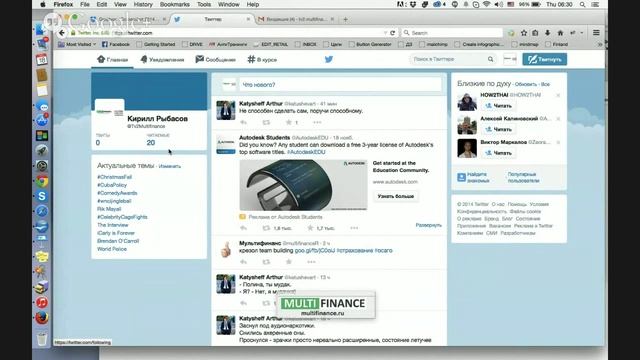Open the Most Visited bookmarks dropdown
Image resolution: width=640 pixels, height=360 pixels.
pyautogui.click(x=77, y=44)
